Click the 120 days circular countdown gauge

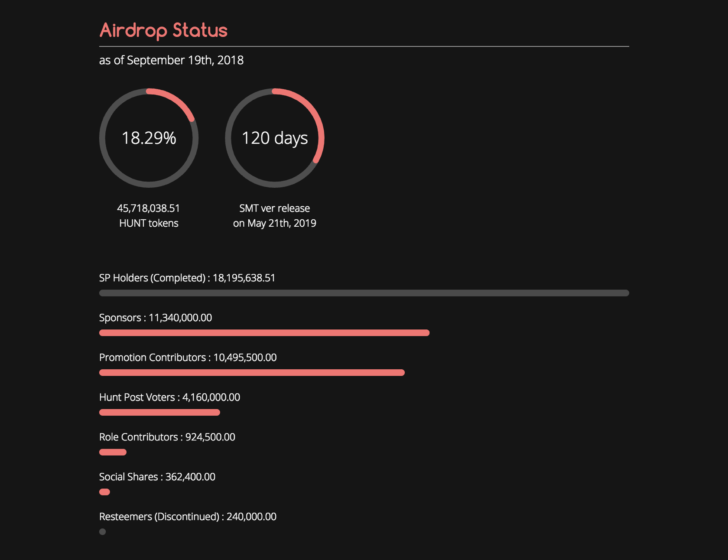point(274,138)
